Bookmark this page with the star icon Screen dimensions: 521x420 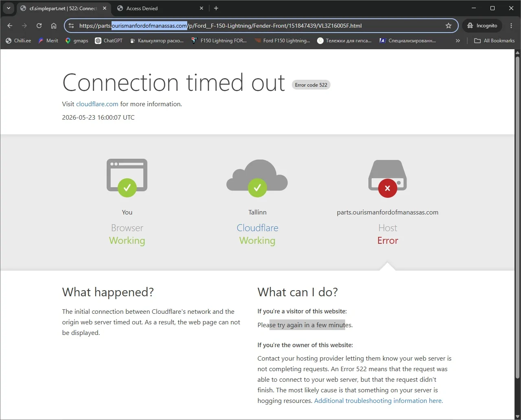449,26
